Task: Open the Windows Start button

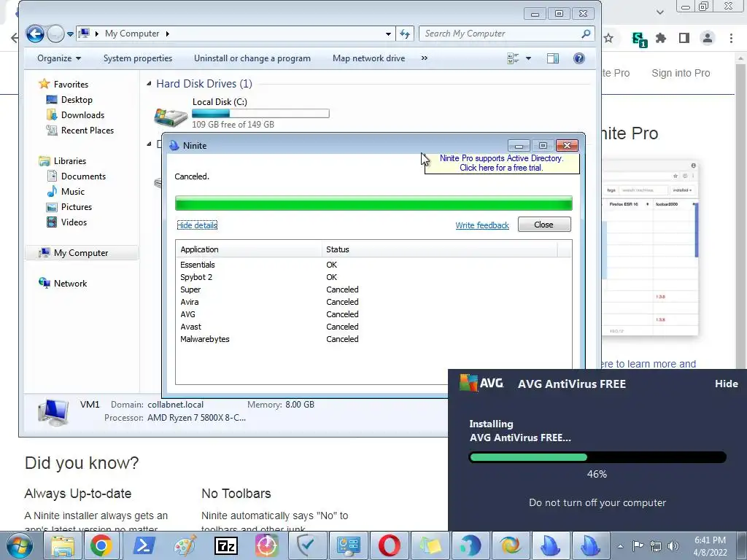Action: click(20, 545)
